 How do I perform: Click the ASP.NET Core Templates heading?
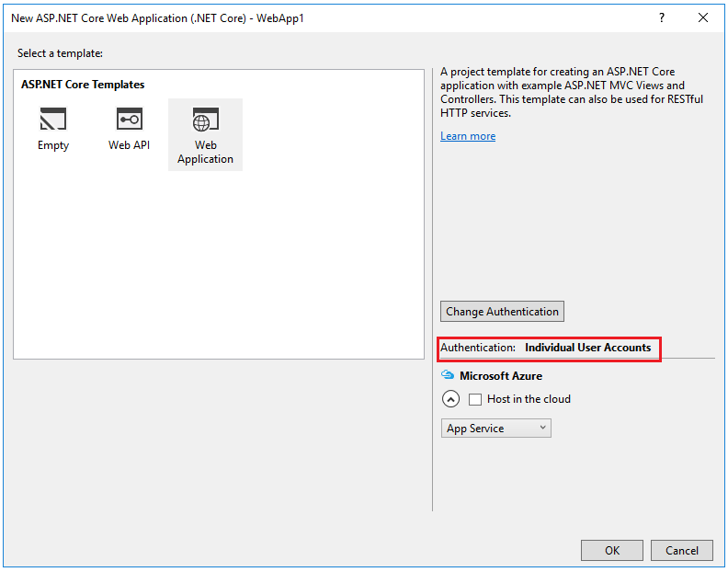pyautogui.click(x=83, y=85)
